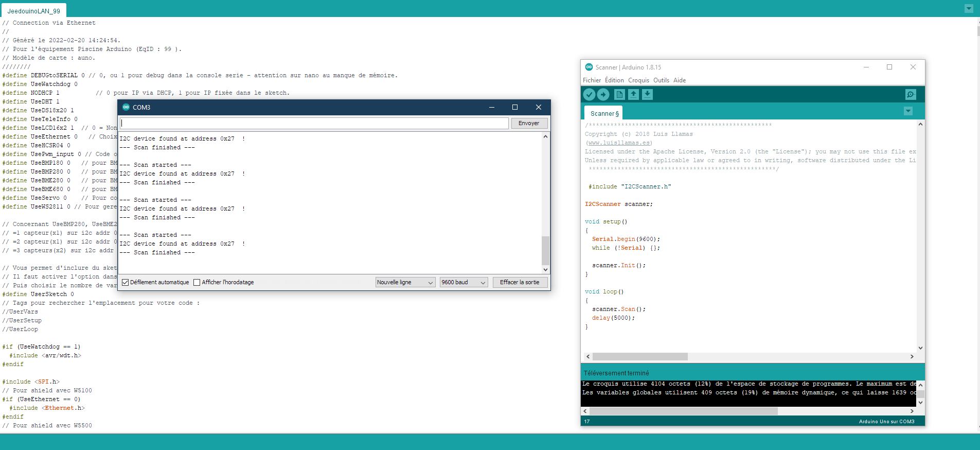Click the Save sketch icon in Scanner toolbar
980x450 pixels.
(647, 94)
